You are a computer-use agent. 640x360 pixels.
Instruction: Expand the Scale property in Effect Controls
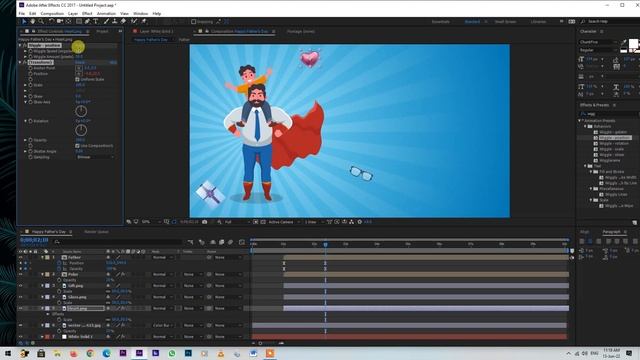click(25, 85)
